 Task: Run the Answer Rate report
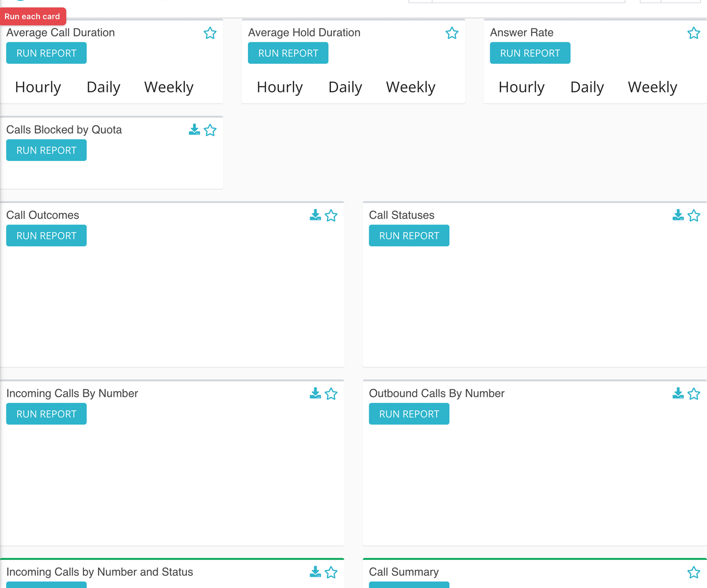(x=530, y=53)
